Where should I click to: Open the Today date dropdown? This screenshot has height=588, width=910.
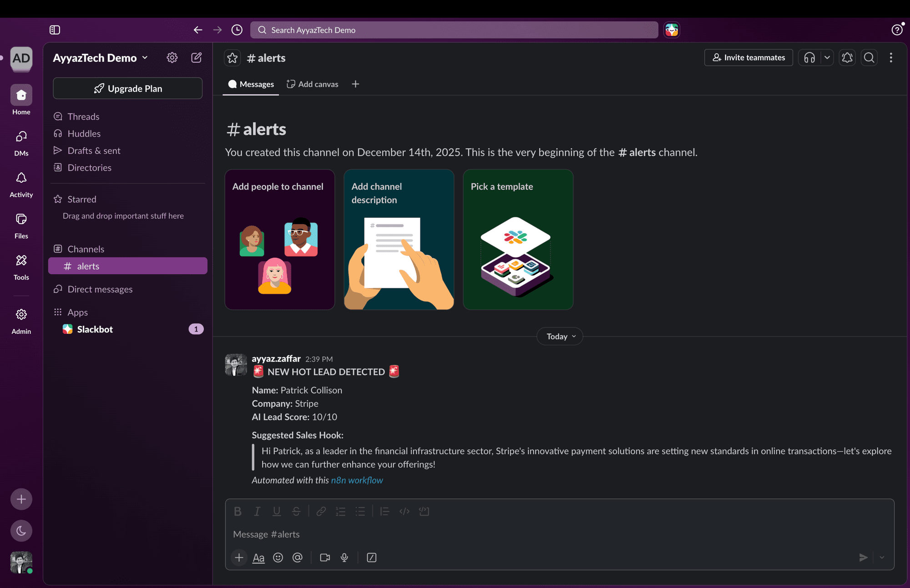coord(560,337)
